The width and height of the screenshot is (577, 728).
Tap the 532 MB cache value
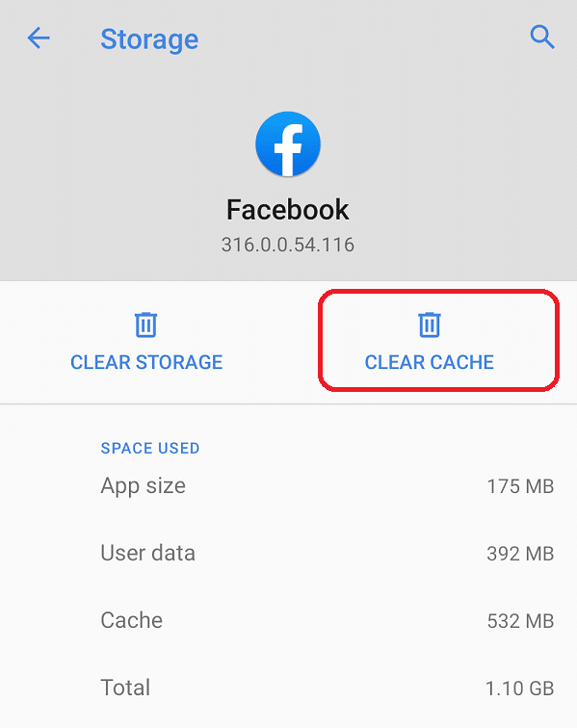point(520,621)
